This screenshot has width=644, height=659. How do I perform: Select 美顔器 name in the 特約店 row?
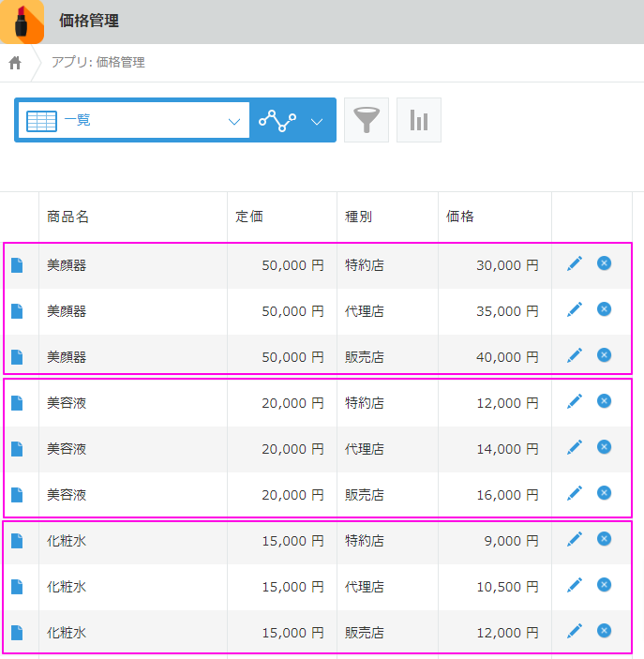67,265
